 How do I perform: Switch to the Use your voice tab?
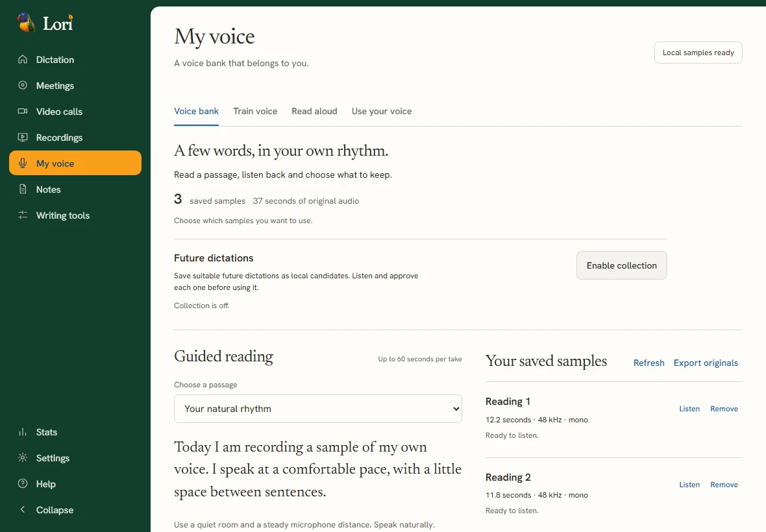[x=382, y=112]
